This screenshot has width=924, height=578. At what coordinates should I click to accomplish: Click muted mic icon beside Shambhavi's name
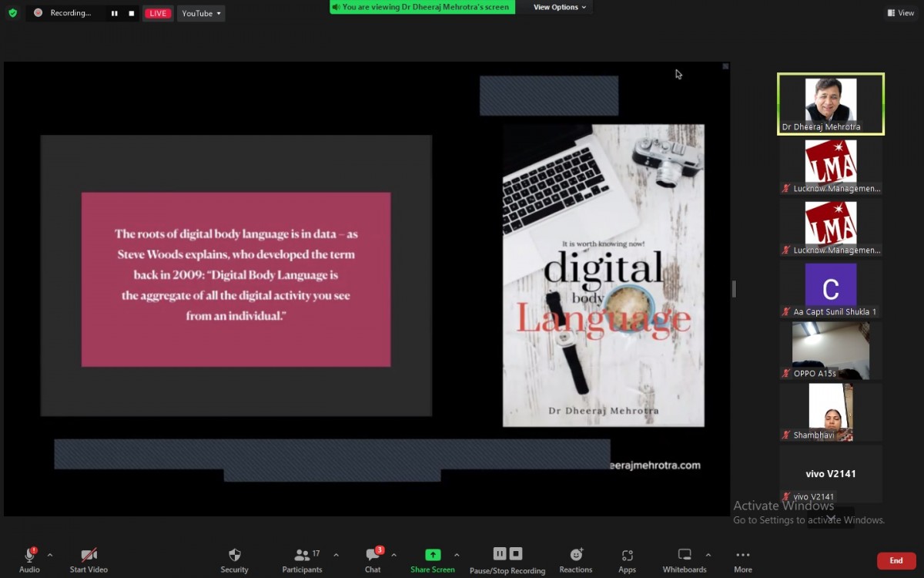[786, 435]
